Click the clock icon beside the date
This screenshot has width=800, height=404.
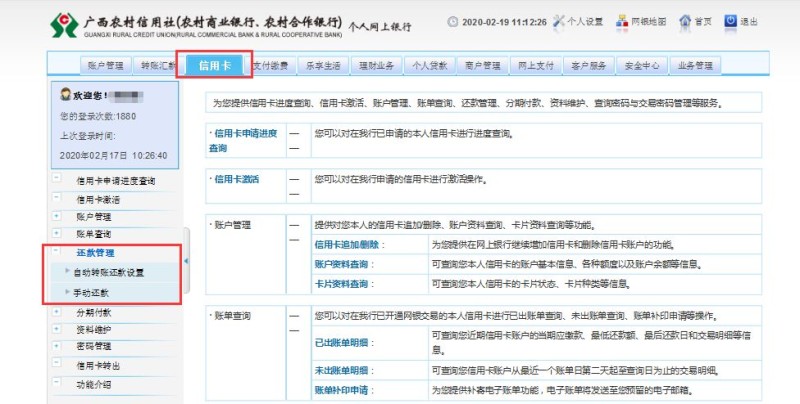coord(453,22)
